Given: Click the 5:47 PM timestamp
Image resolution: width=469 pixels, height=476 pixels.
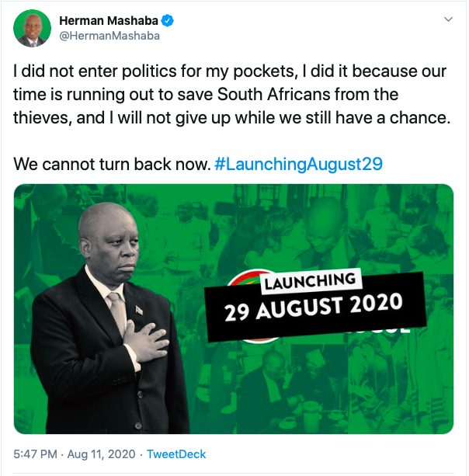Looking at the screenshot, I should tap(35, 454).
